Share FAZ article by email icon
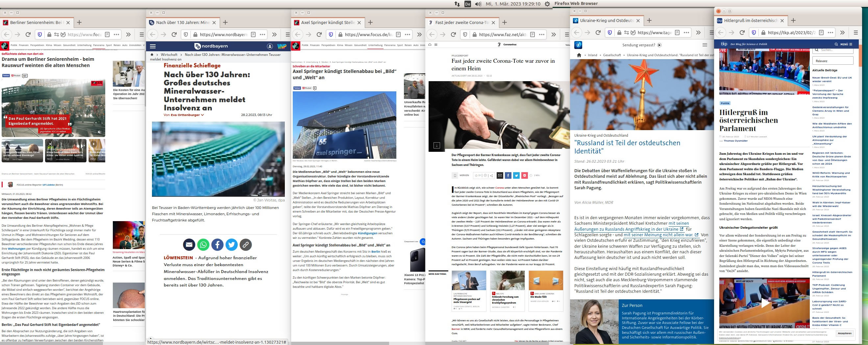868x345 pixels. click(500, 175)
